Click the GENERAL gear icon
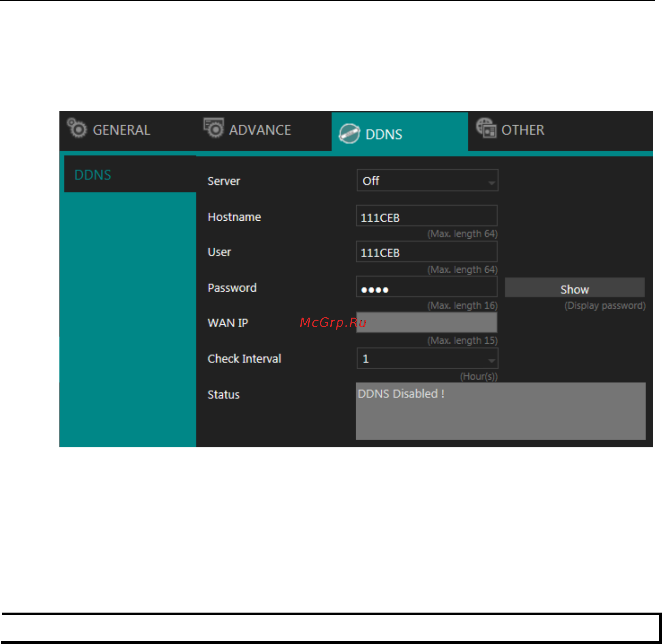 pos(77,128)
